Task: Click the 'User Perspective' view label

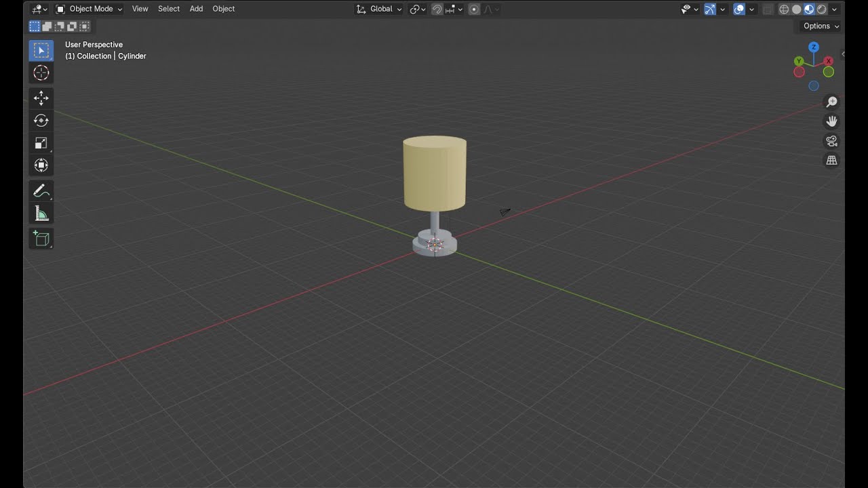Action: pyautogui.click(x=94, y=45)
